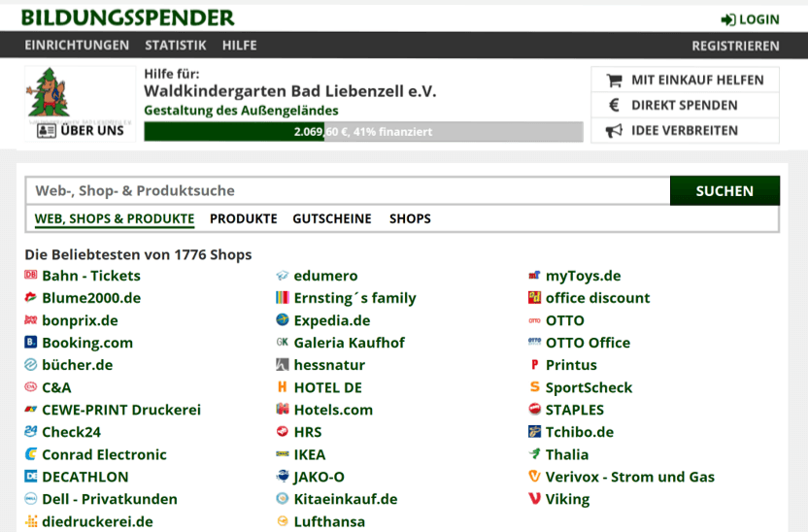This screenshot has height=532, width=808.
Task: Open the Printus shop link
Action: pyautogui.click(x=571, y=365)
